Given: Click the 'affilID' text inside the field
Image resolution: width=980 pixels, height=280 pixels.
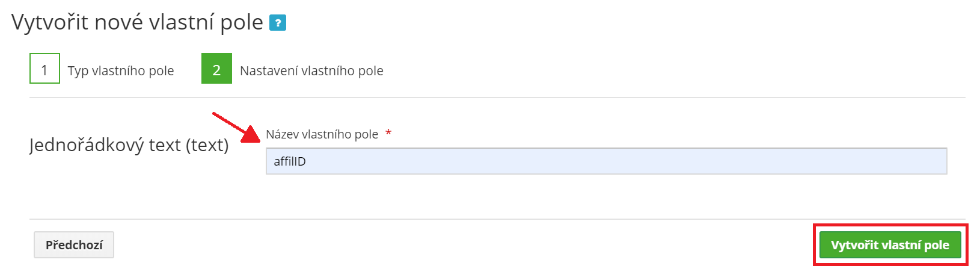Looking at the screenshot, I should point(290,161).
